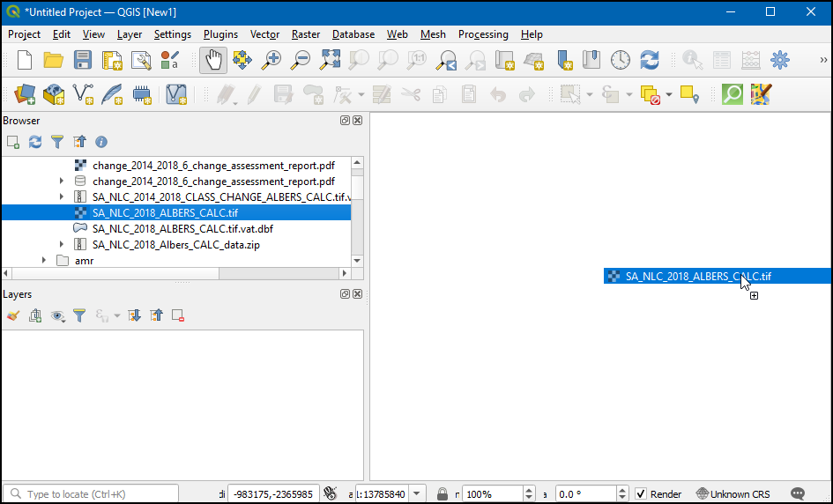Click the Type to locate search field
833x504 pixels.
(x=88, y=493)
